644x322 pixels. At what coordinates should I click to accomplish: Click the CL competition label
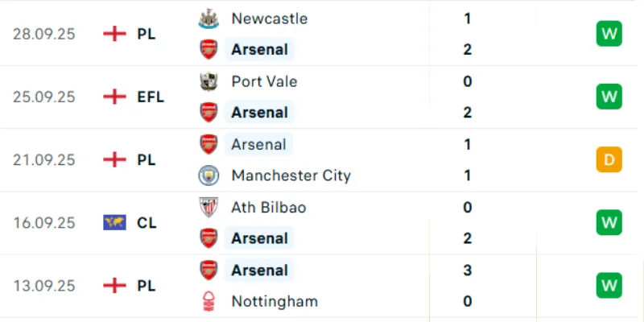(146, 222)
